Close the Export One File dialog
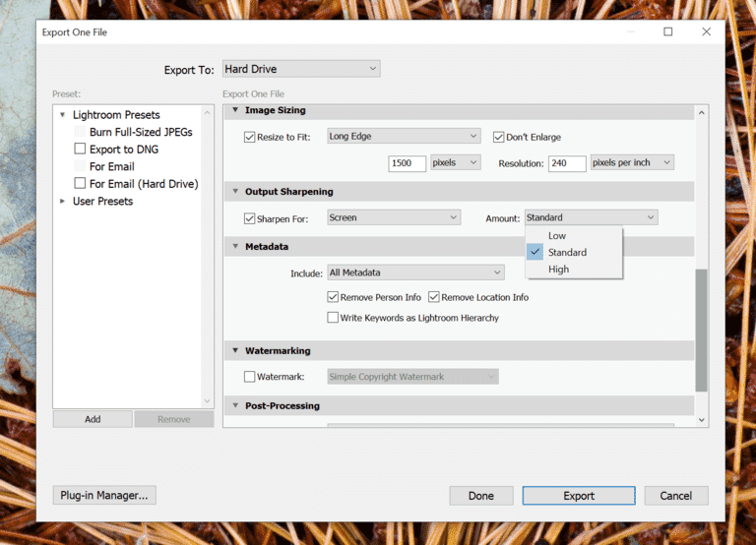Viewport: 756px width, 545px height. coord(707,31)
